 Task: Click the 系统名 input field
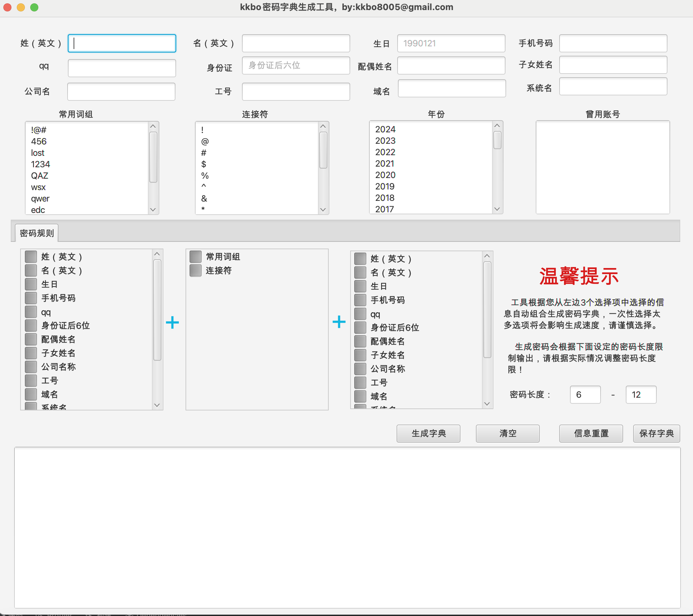[613, 86]
